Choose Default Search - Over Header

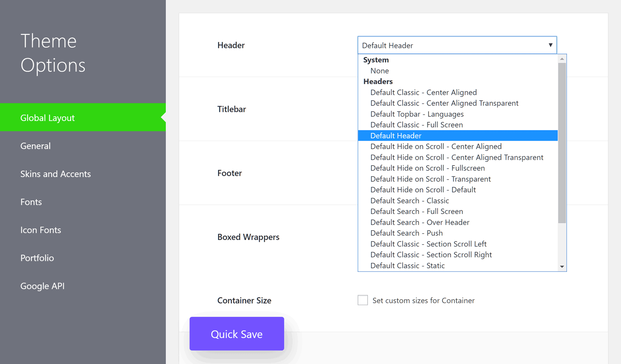[420, 222]
